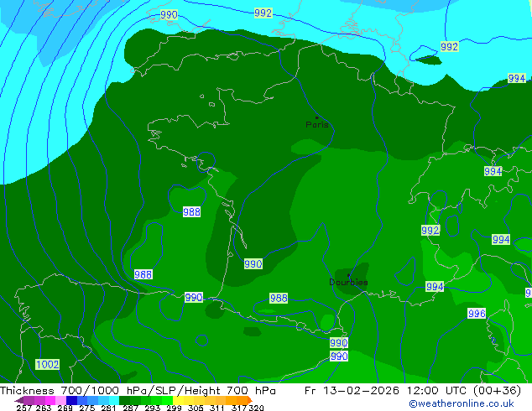The height and width of the screenshot is (411, 532).
Task: Click the orange arrow end of legend
Action: coord(250,400)
